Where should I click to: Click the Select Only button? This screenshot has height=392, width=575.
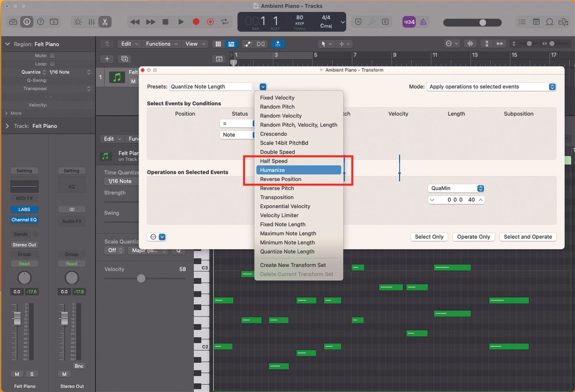point(429,237)
